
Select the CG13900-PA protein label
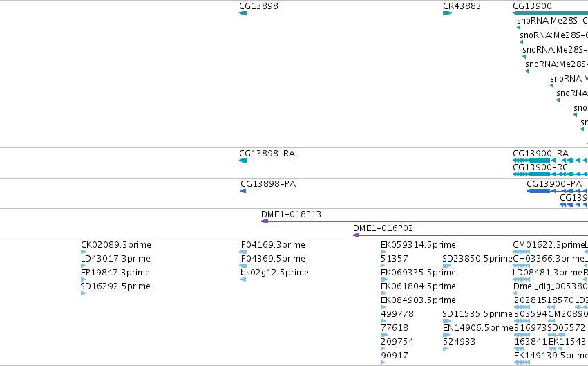coord(554,184)
